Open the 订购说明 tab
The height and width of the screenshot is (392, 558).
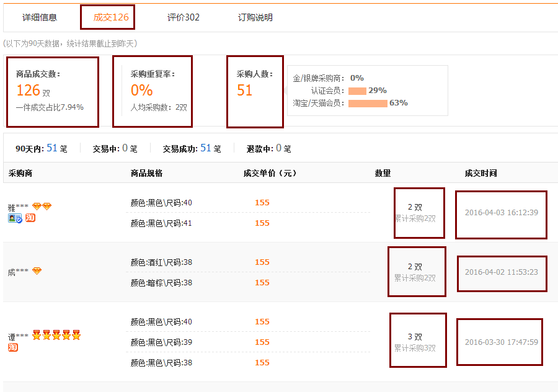click(x=255, y=17)
